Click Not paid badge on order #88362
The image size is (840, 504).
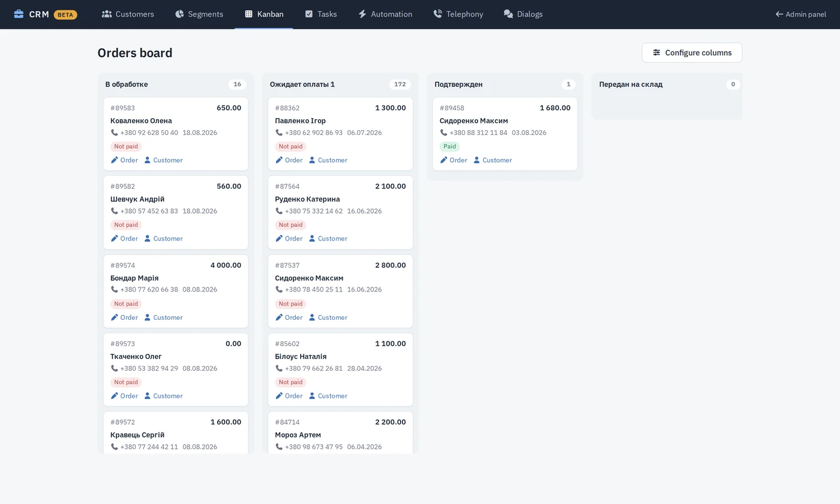(x=290, y=146)
